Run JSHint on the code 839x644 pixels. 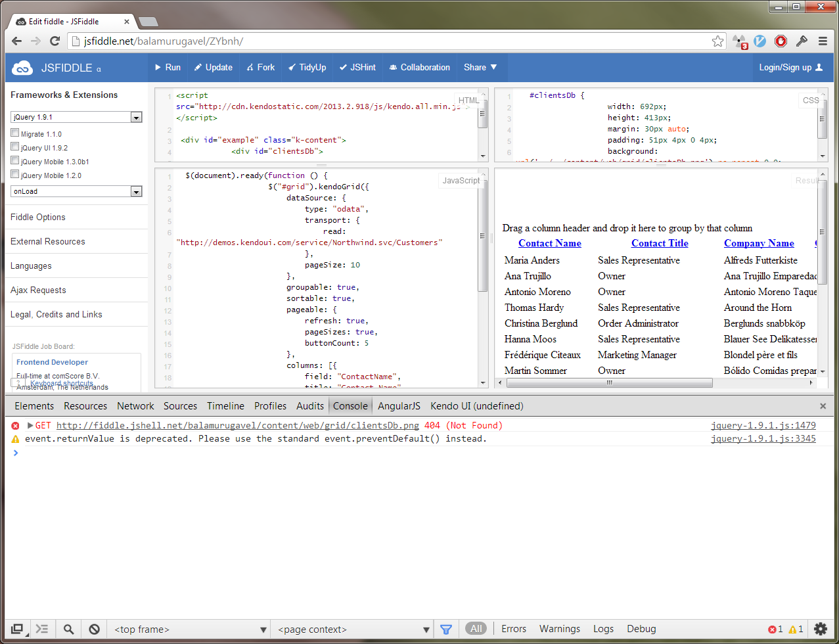click(357, 68)
